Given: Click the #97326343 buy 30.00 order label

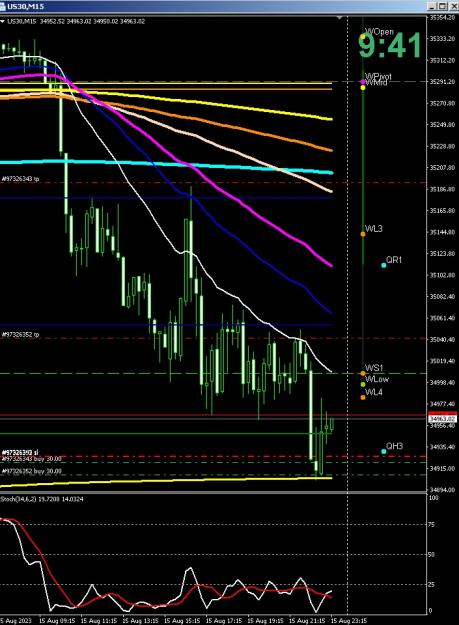Looking at the screenshot, I should 32,459.
